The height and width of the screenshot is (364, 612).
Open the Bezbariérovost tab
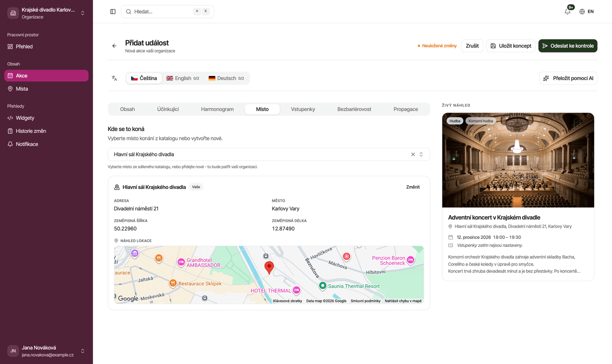pos(355,109)
